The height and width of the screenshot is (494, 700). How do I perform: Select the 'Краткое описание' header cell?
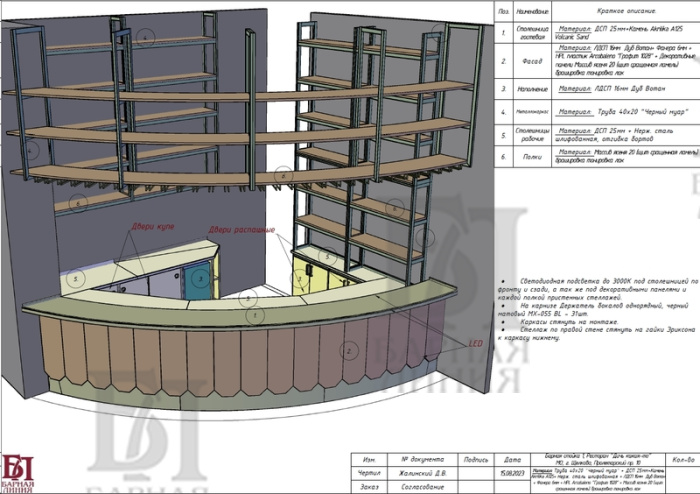626,11
